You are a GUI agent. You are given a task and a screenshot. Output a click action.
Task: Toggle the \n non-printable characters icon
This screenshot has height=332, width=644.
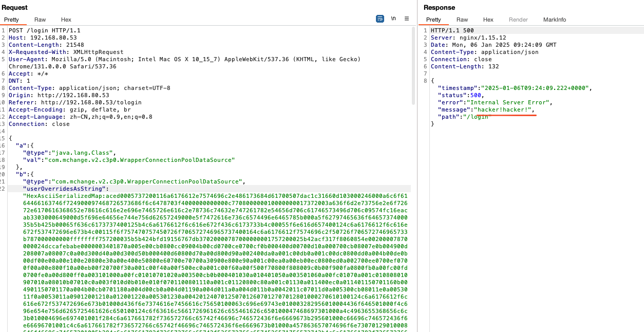393,19
